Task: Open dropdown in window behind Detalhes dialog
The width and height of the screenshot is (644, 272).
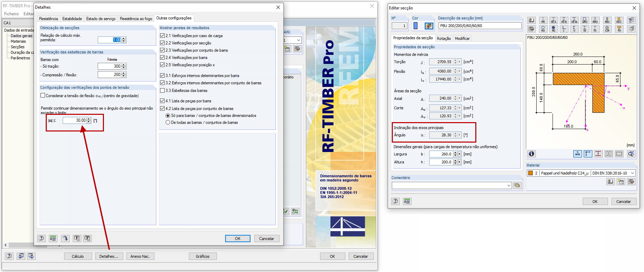Action: pos(298,40)
